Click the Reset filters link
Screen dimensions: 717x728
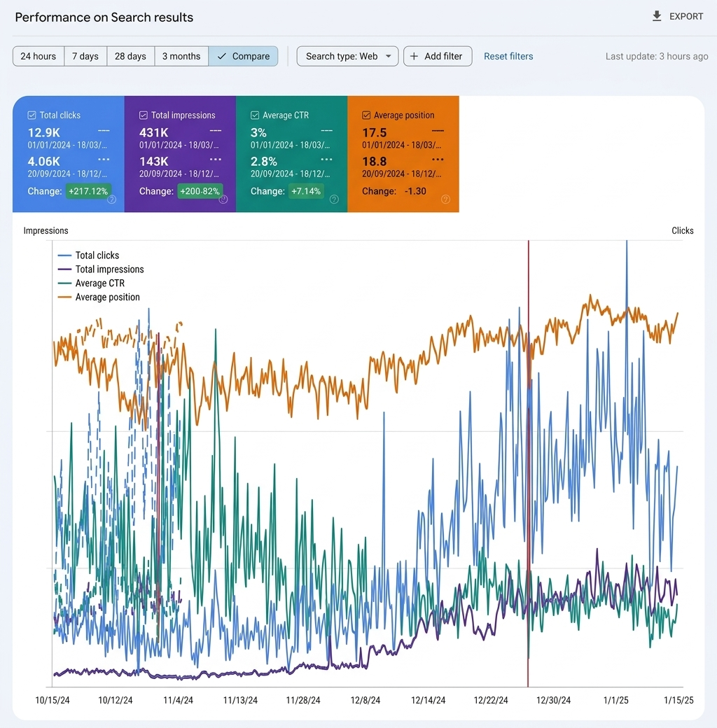[x=508, y=56]
